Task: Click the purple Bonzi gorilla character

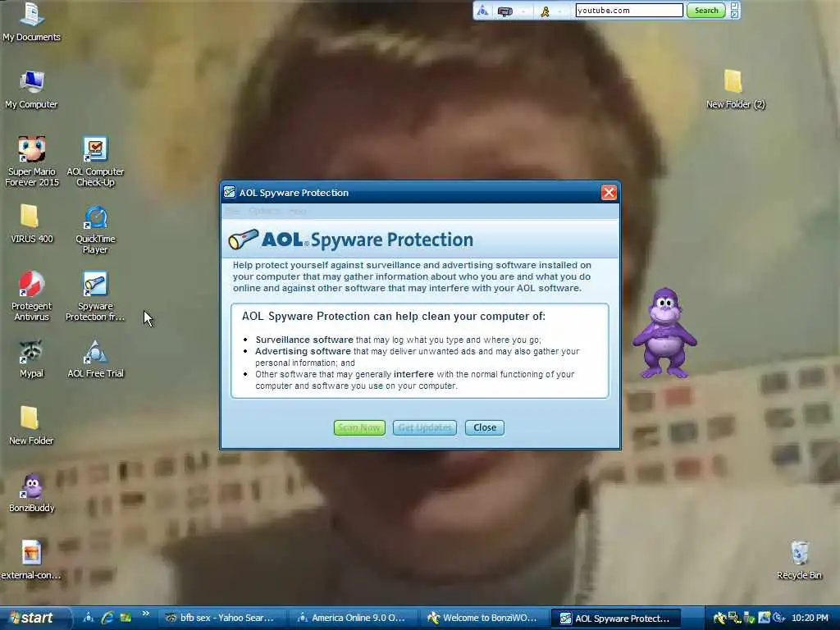Action: click(664, 332)
